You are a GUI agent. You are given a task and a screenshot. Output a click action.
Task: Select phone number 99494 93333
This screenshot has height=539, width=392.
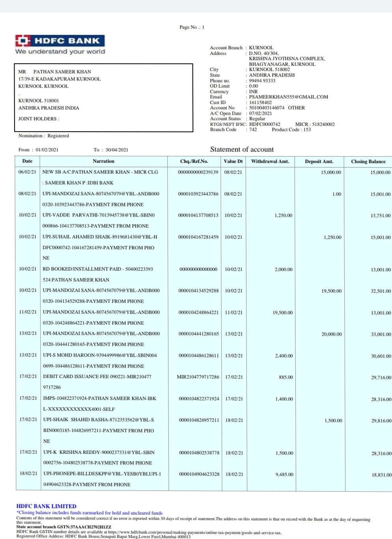click(x=262, y=81)
